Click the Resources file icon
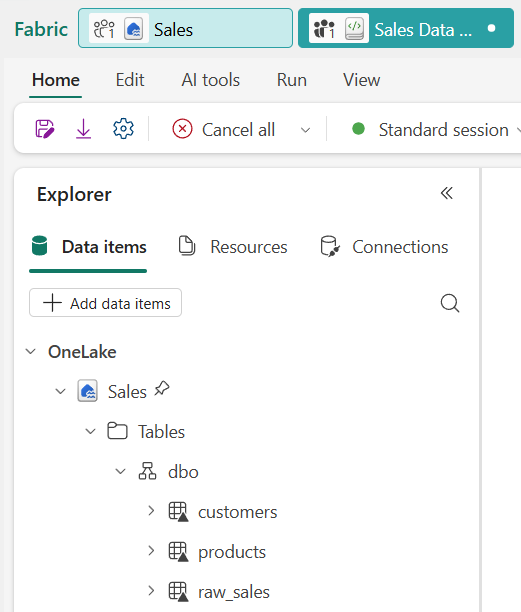 187,246
